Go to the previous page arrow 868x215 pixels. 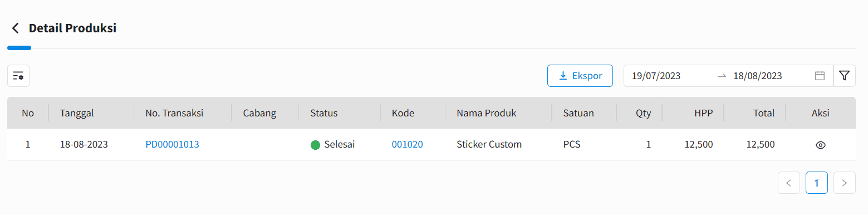(789, 183)
